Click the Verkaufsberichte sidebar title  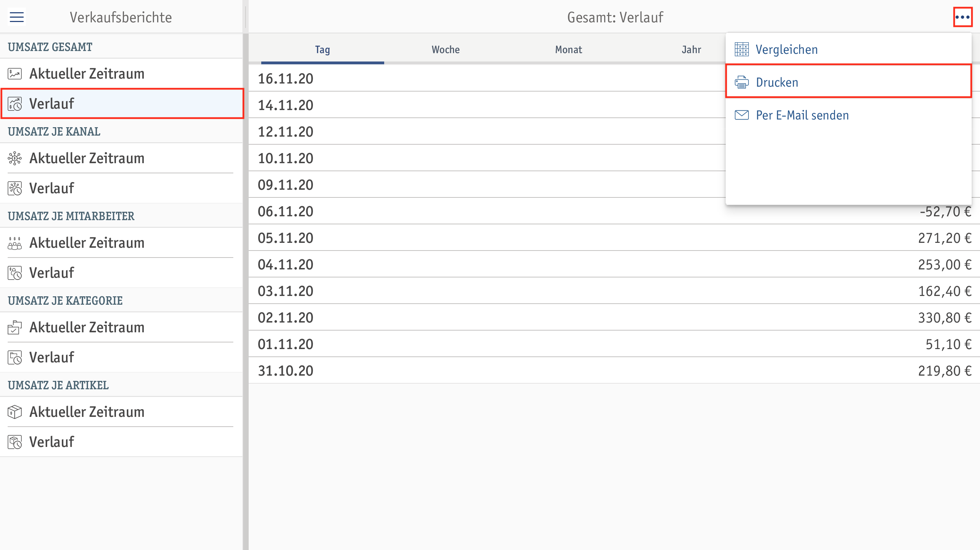point(120,17)
